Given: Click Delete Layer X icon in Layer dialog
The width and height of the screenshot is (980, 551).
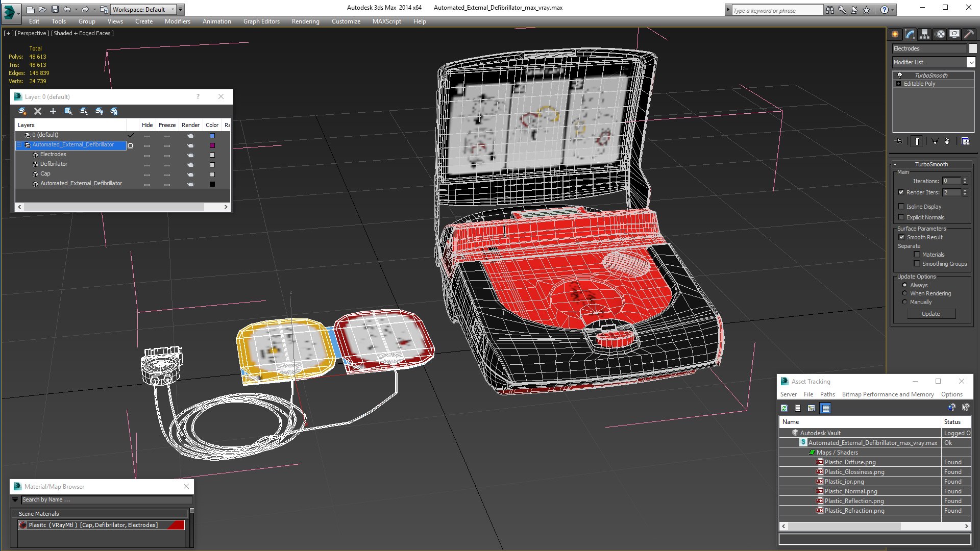Looking at the screenshot, I should 38,111.
